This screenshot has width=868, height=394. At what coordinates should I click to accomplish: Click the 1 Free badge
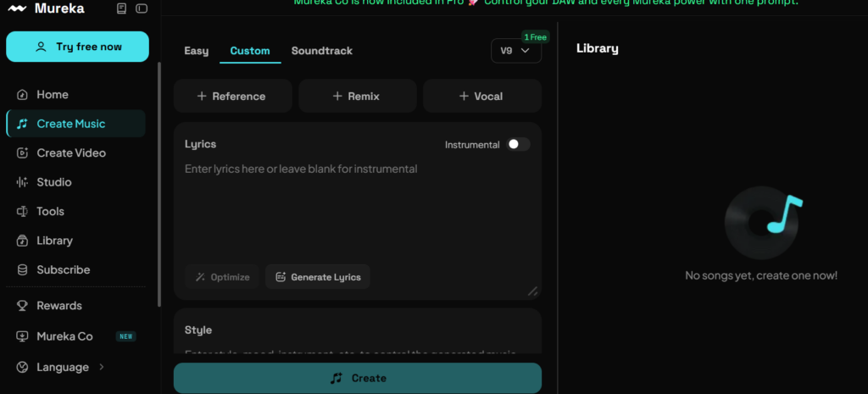pos(536,37)
